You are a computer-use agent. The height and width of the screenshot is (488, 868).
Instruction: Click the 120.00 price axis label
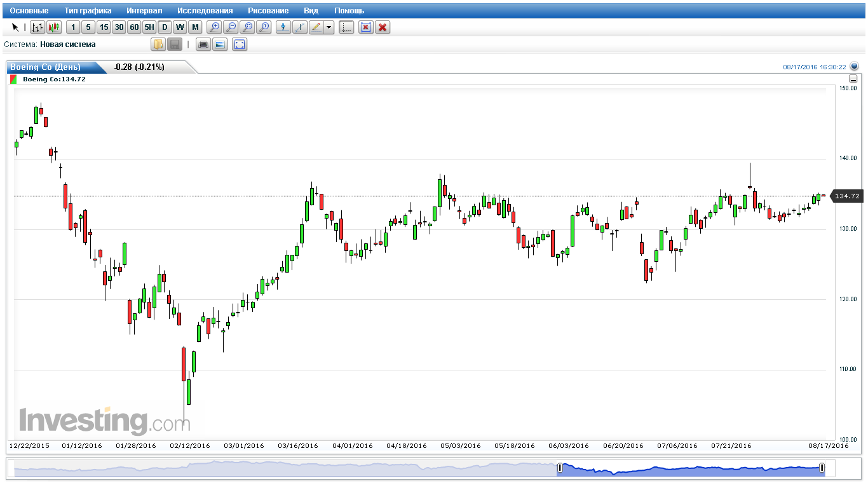(x=848, y=299)
